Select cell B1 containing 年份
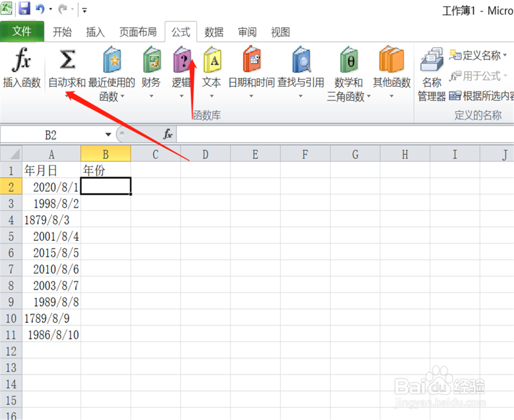This screenshot has width=514, height=420. coord(105,170)
